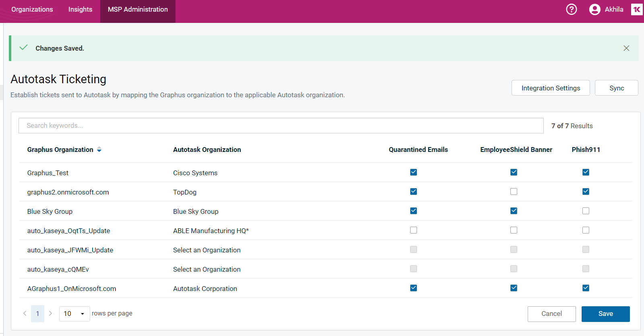This screenshot has height=336, width=644.
Task: Click the Kaseya K logo icon
Action: point(637,9)
